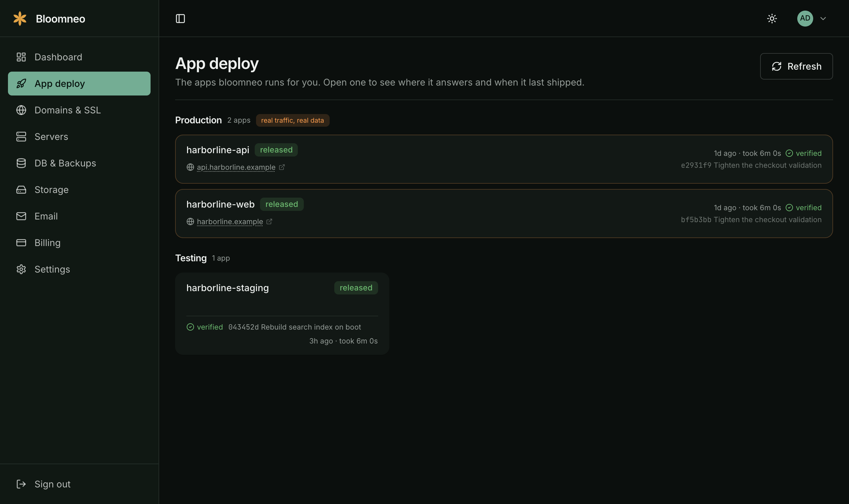
Task: Click the hard drive icon for Storage
Action: pyautogui.click(x=21, y=190)
